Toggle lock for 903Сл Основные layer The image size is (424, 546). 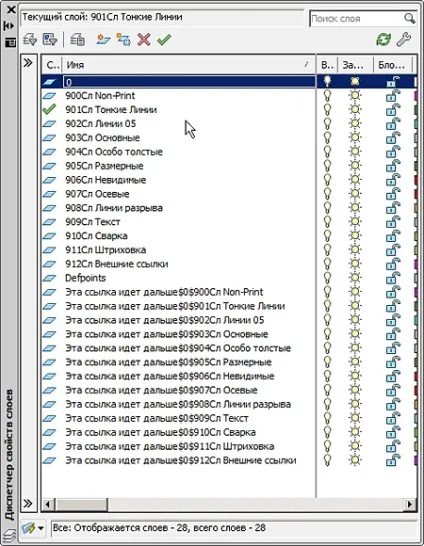(393, 138)
